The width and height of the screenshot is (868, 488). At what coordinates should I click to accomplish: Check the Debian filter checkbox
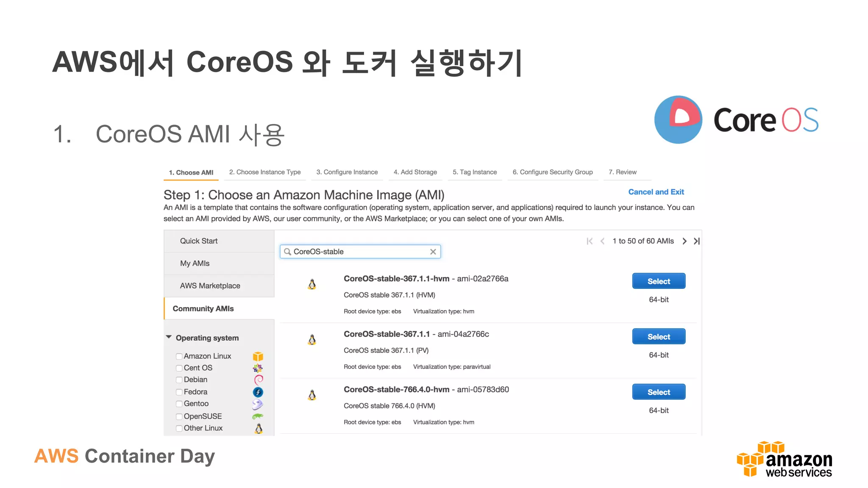click(179, 380)
